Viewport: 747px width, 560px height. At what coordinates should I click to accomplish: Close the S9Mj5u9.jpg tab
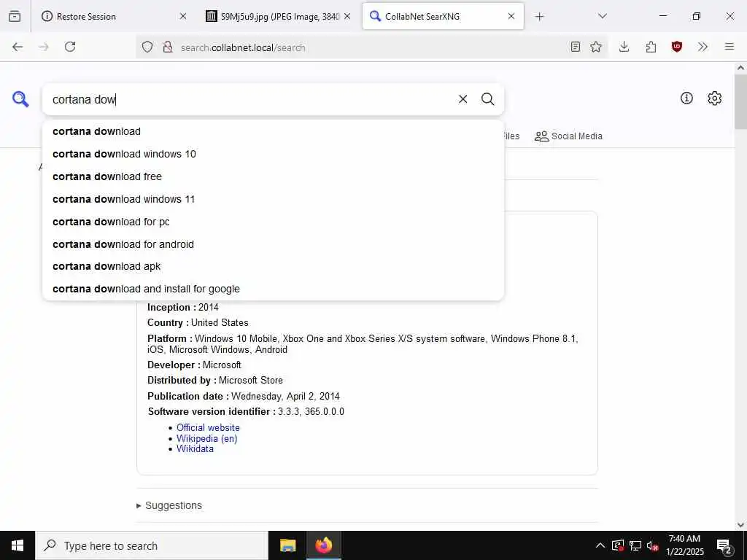tap(347, 16)
